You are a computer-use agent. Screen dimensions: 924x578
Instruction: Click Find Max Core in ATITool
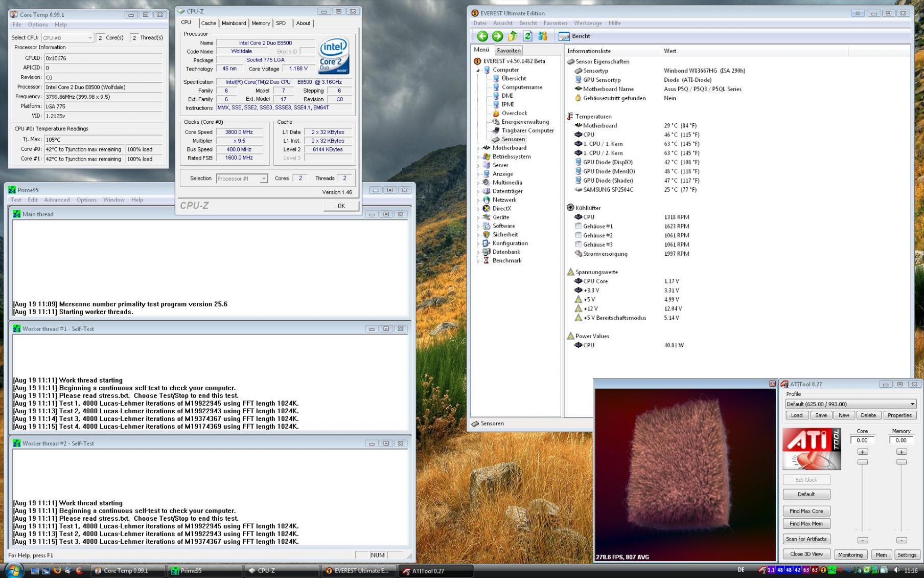pos(806,511)
